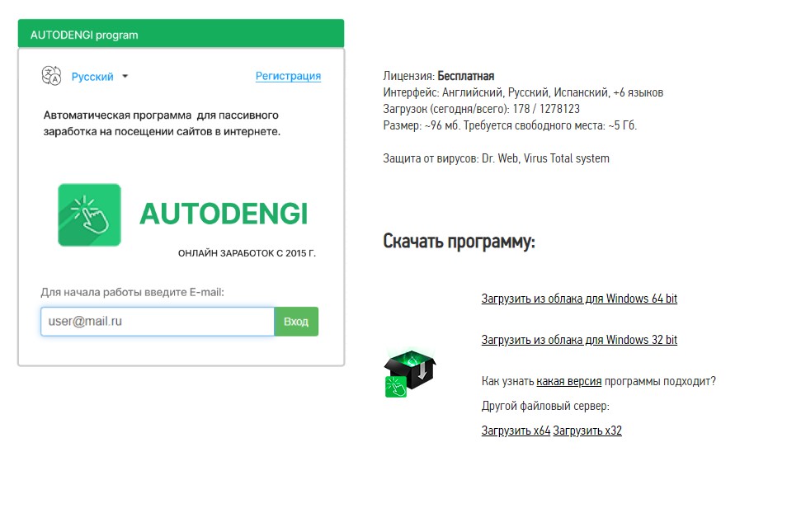Open the Регистрация link
This screenshot has width=787, height=532.
click(288, 76)
